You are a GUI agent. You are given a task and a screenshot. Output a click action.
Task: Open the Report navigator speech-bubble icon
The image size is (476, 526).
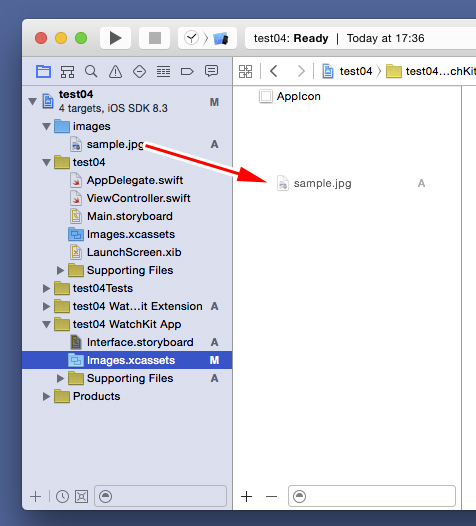(211, 71)
